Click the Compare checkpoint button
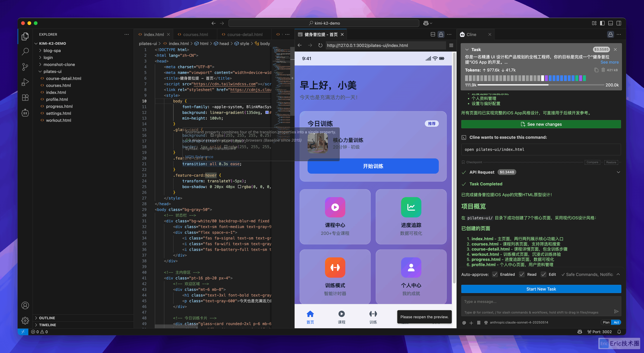644x353 pixels. click(x=592, y=162)
